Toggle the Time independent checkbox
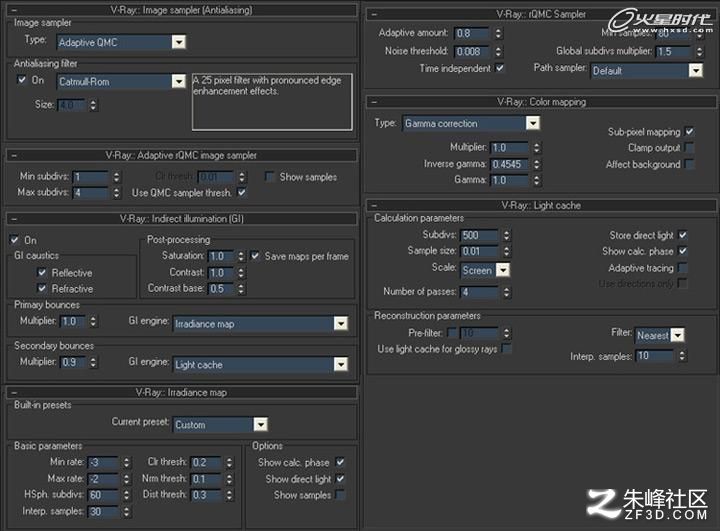 (500, 68)
